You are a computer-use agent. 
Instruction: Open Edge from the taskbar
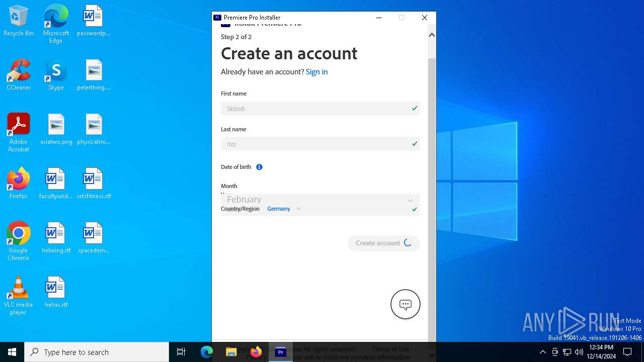point(207,352)
